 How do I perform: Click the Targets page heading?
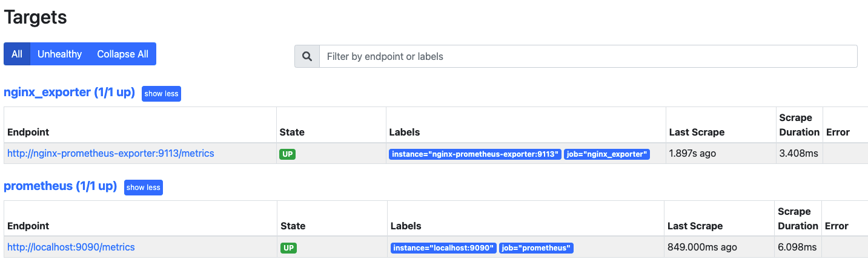click(x=35, y=17)
